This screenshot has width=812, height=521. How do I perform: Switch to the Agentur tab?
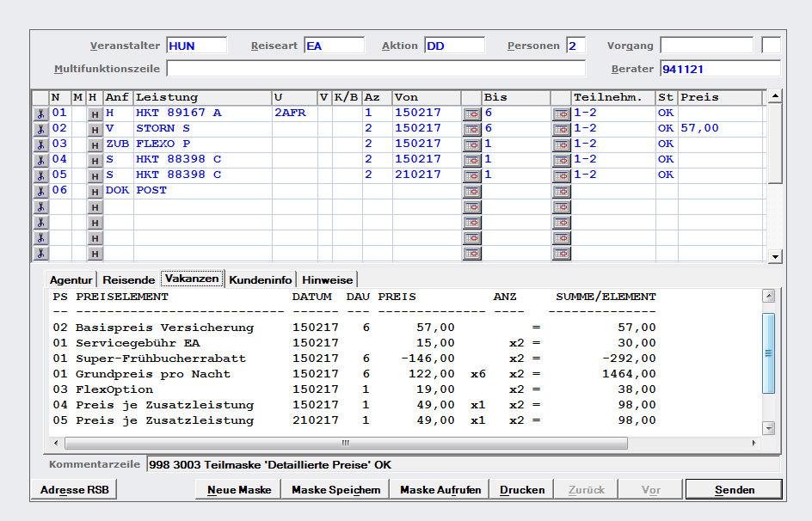71,280
